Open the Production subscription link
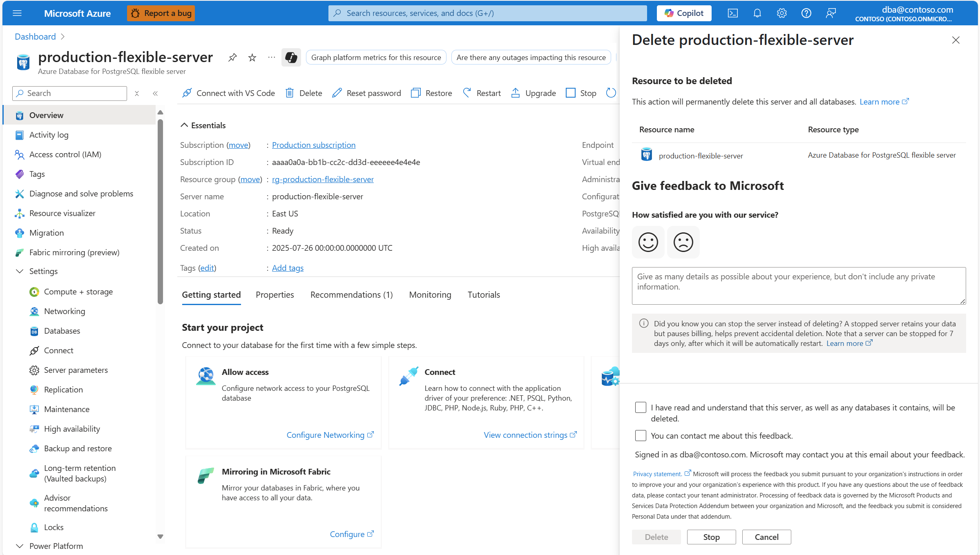 313,145
